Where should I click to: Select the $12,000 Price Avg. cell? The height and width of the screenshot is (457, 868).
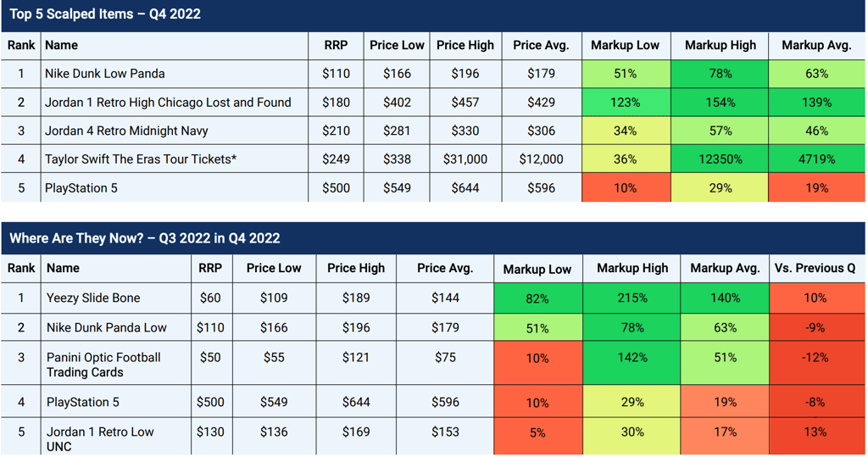(542, 159)
